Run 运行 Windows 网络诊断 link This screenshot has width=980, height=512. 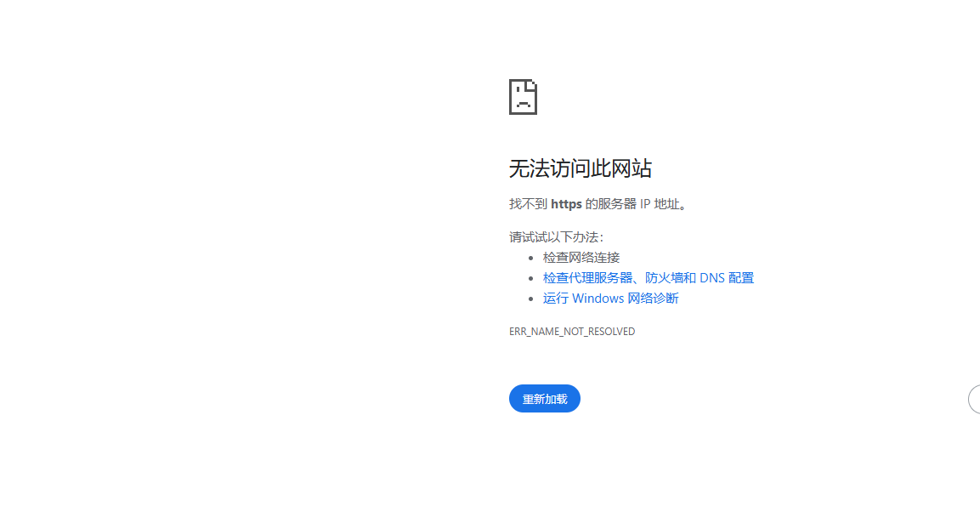(x=610, y=299)
